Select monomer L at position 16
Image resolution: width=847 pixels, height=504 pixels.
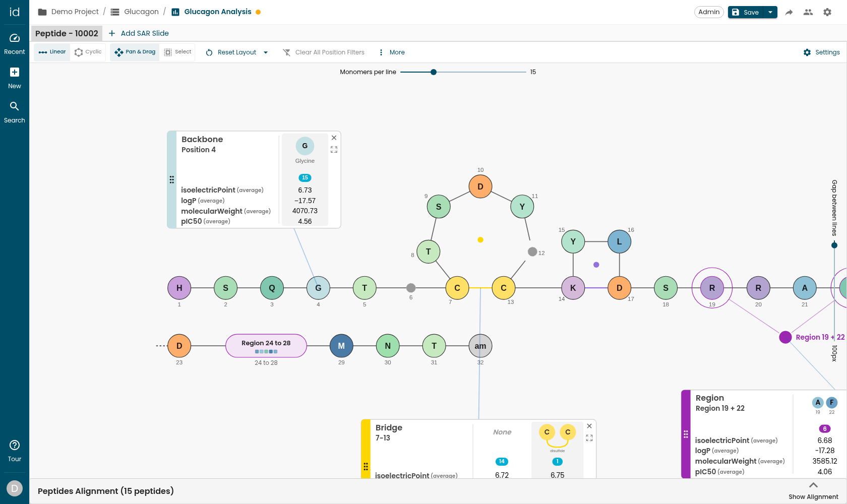tap(620, 242)
